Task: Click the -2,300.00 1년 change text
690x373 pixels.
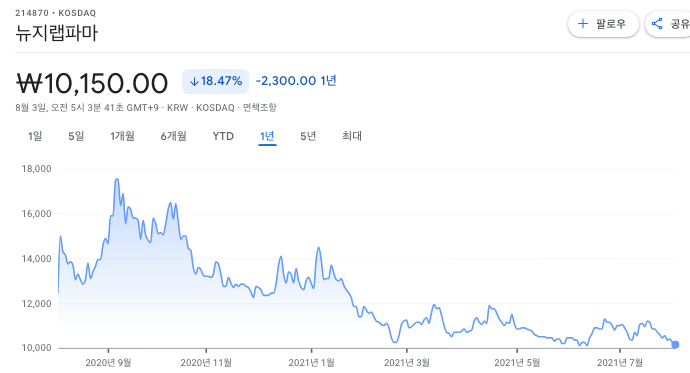Action: pyautogui.click(x=296, y=81)
